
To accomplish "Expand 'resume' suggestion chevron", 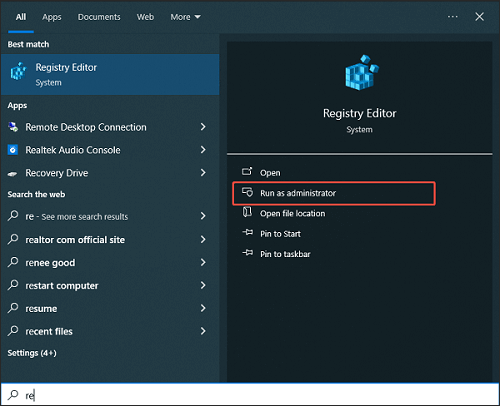I will pos(203,308).
